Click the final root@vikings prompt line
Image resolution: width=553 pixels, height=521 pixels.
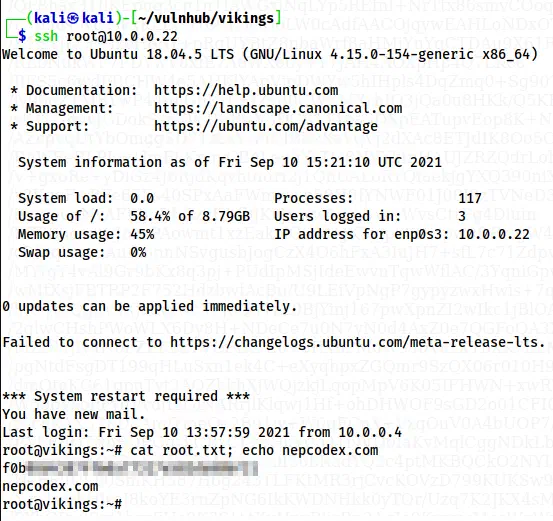pos(62,504)
